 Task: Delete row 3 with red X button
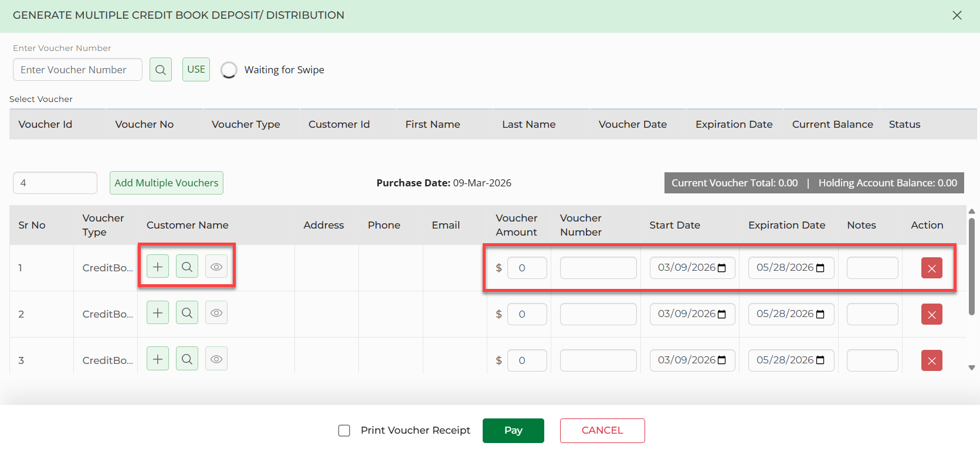pyautogui.click(x=931, y=361)
